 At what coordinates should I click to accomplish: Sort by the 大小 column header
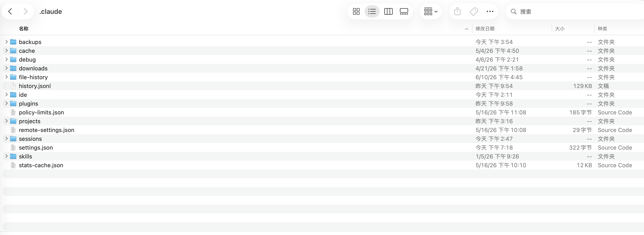click(560, 29)
